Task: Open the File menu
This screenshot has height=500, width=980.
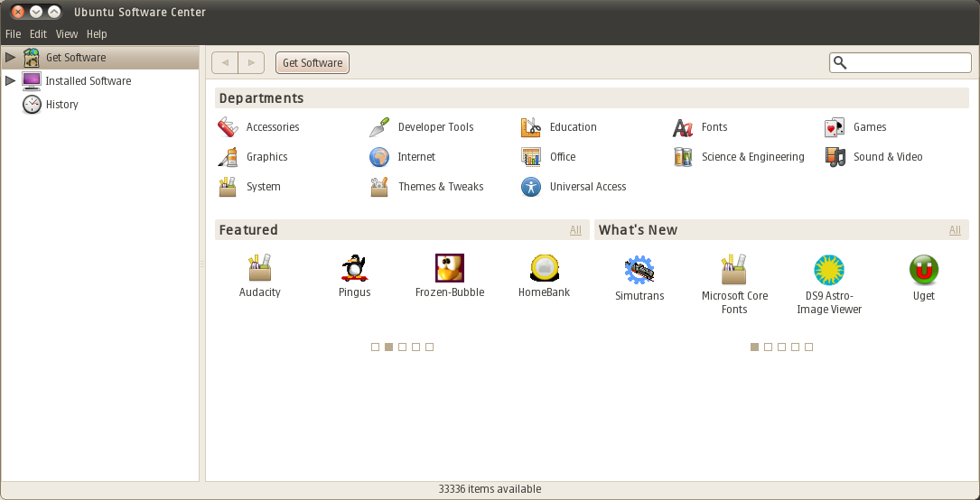Action: (14, 33)
